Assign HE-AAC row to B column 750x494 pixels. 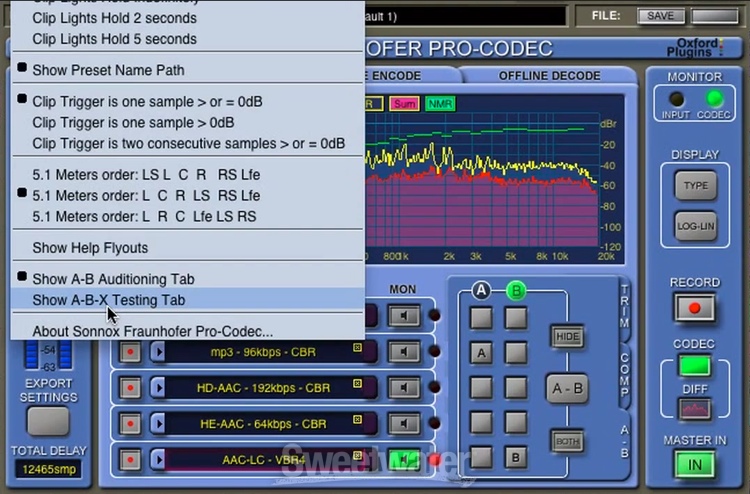[516, 423]
